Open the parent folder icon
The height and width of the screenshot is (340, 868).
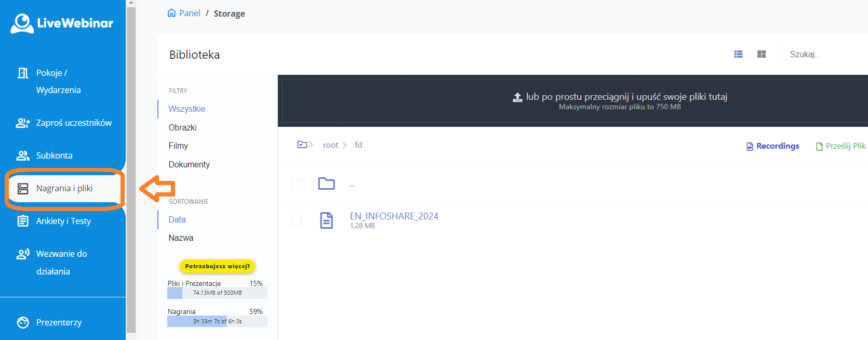point(326,184)
